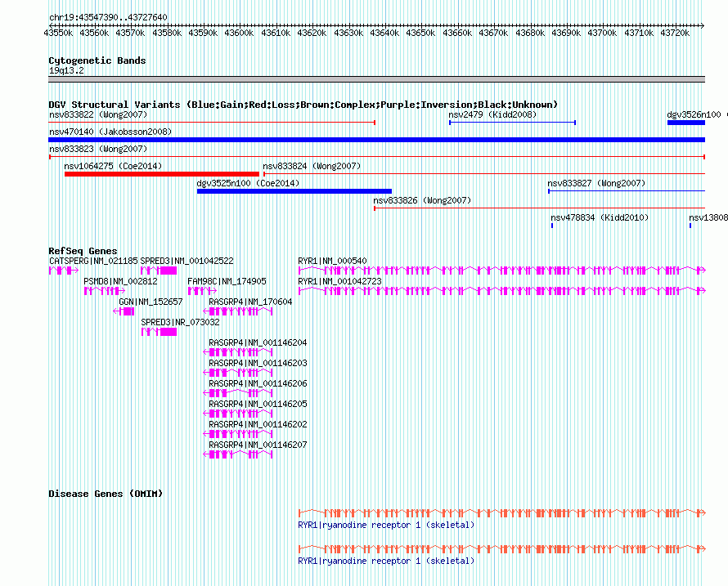This screenshot has width=728, height=586.
Task: Click the RASGRP4|NM_170604 gene glyph
Action: tap(238, 311)
